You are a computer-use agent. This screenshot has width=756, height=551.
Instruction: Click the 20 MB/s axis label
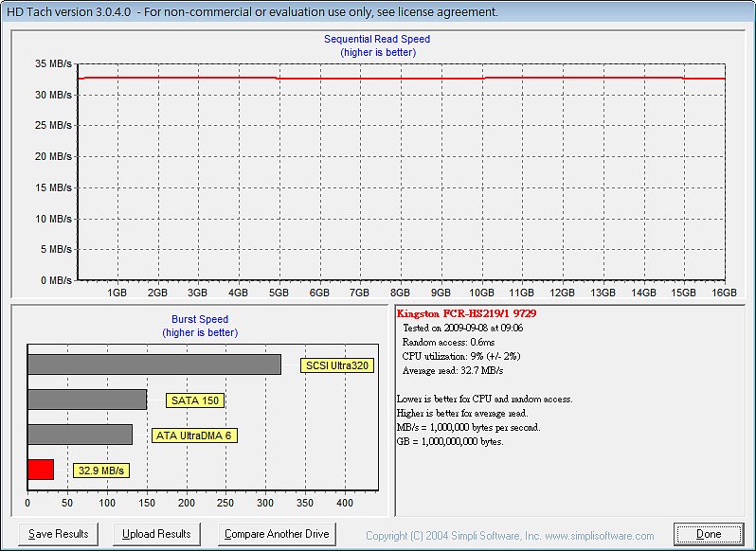tap(53, 156)
